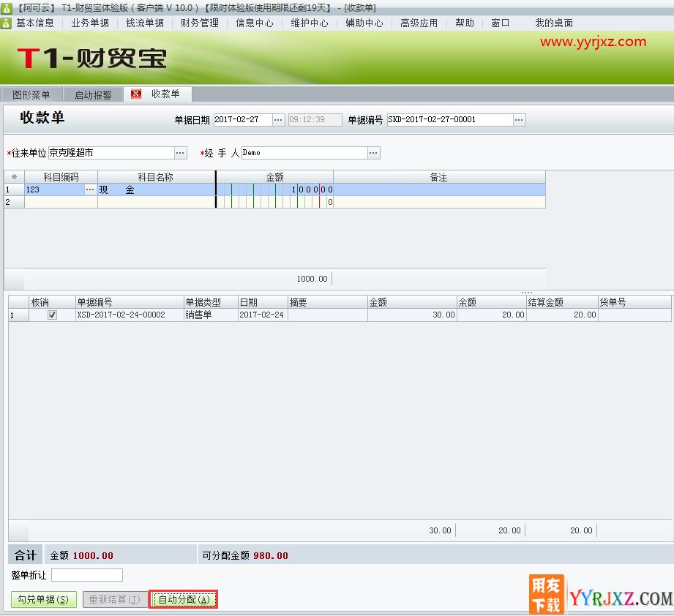
Task: Click the 备注 column header
Action: [439, 177]
